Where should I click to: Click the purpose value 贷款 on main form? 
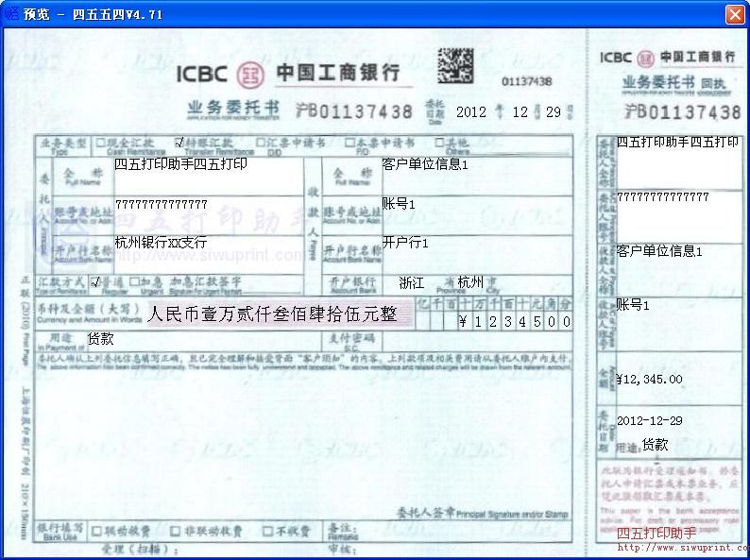click(100, 339)
